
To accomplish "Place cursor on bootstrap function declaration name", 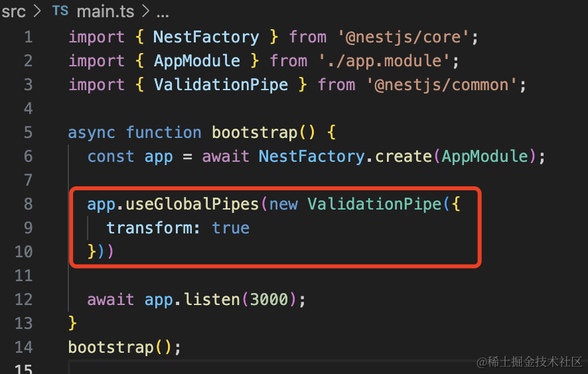I will point(254,133).
